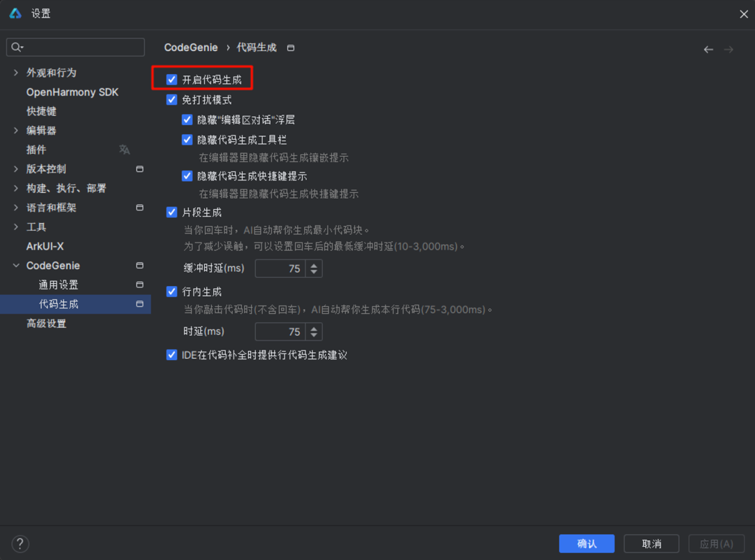The height and width of the screenshot is (560, 755).
Task: Click the 在编辑器里隐藏代码生成快捷键提示 description text
Action: point(279,194)
